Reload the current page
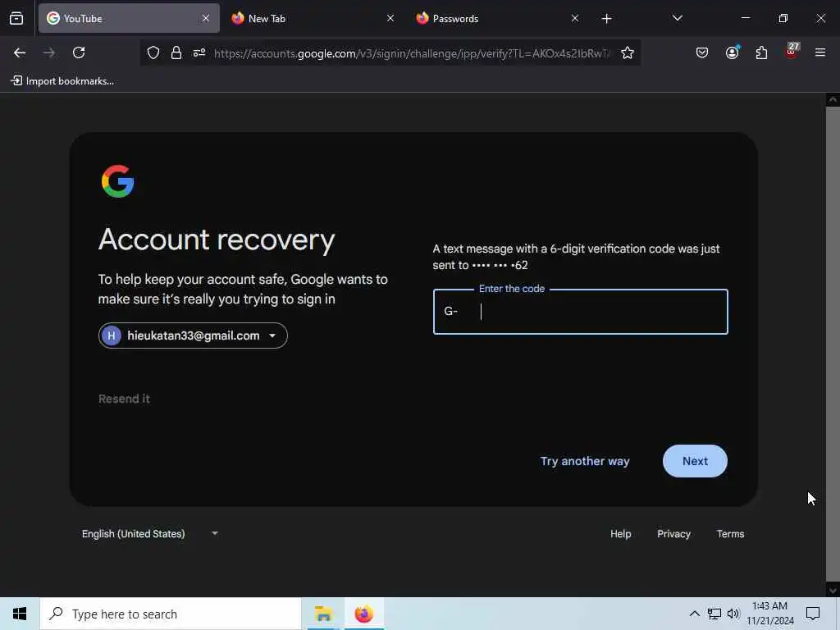This screenshot has width=840, height=630. pos(79,52)
